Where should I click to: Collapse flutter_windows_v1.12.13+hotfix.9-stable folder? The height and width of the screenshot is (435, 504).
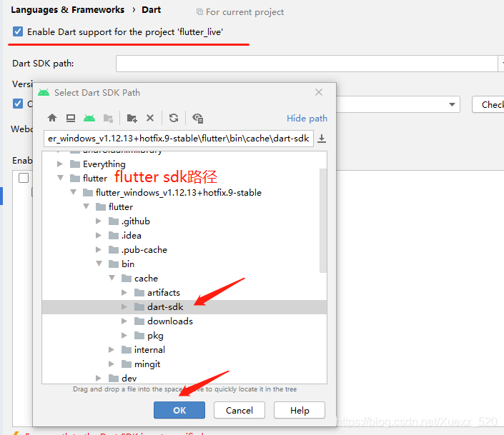point(74,192)
